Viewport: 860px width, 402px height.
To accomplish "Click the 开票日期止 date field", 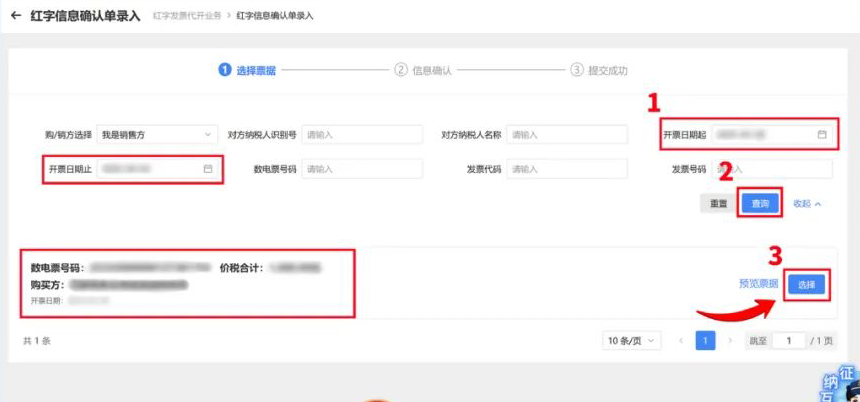I will pyautogui.click(x=157, y=169).
